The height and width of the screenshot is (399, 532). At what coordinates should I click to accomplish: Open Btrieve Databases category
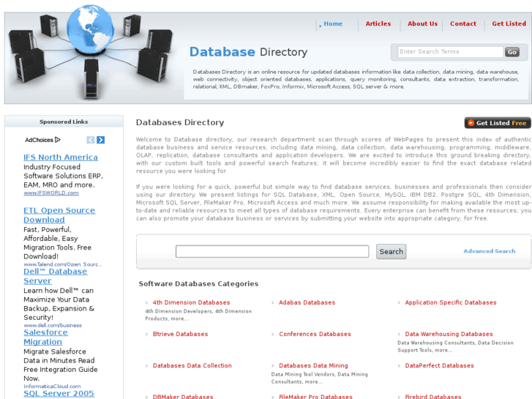point(180,334)
